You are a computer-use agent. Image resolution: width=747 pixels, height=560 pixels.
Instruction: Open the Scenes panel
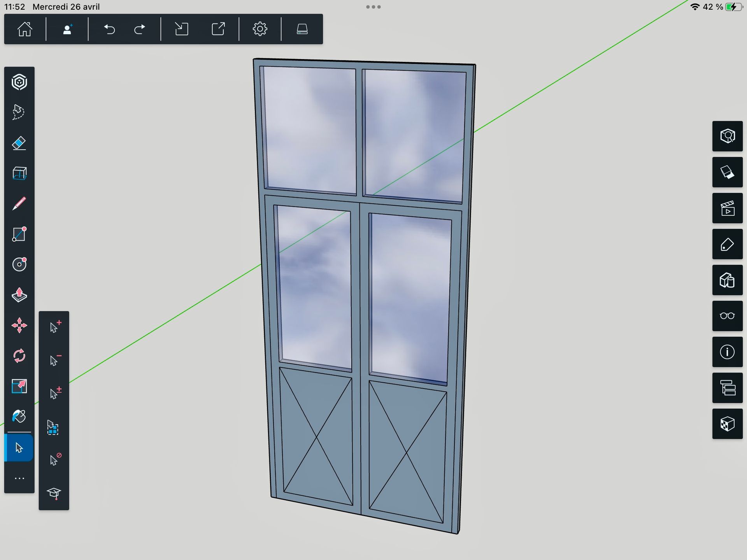727,208
